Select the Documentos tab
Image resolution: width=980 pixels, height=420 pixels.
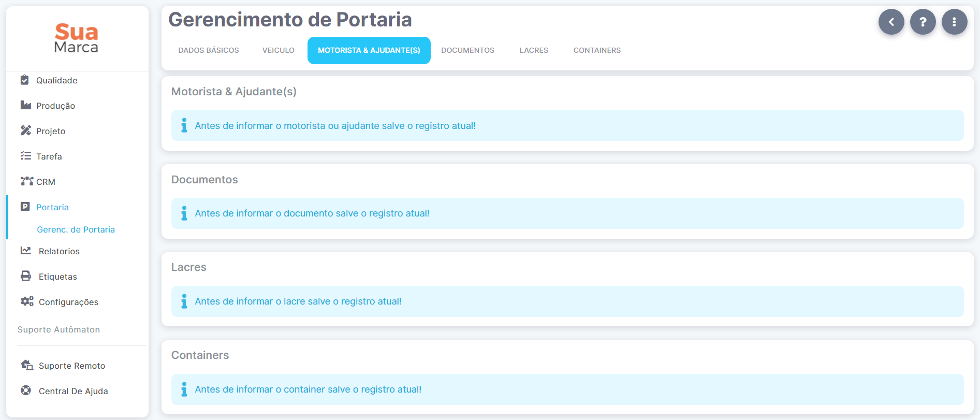(467, 50)
